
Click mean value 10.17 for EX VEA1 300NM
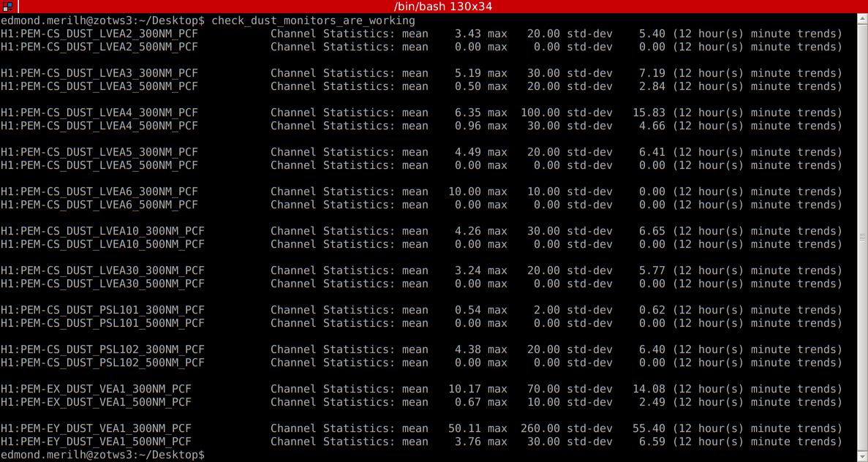(x=464, y=389)
